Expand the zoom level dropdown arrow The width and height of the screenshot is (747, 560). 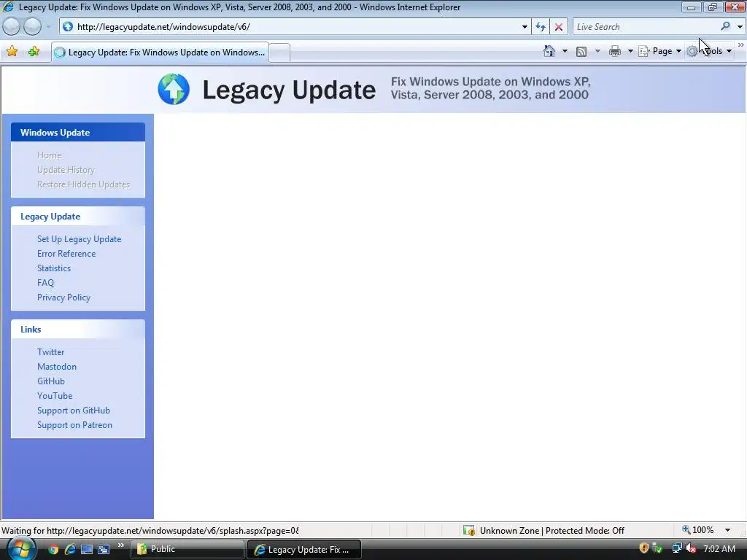click(727, 530)
